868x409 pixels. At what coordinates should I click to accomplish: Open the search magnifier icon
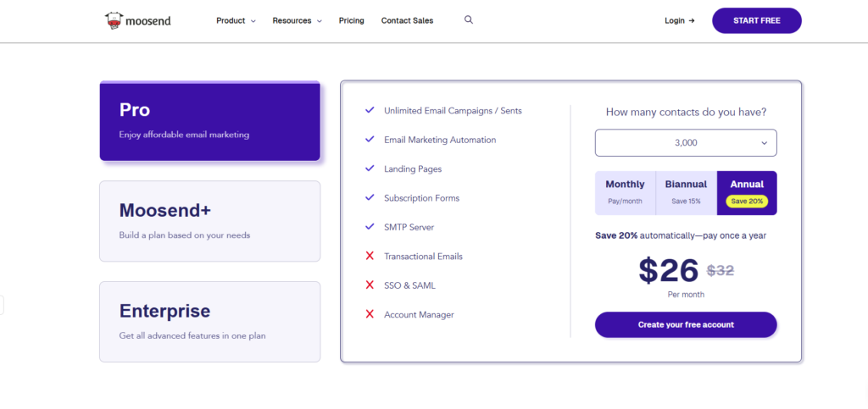tap(468, 19)
